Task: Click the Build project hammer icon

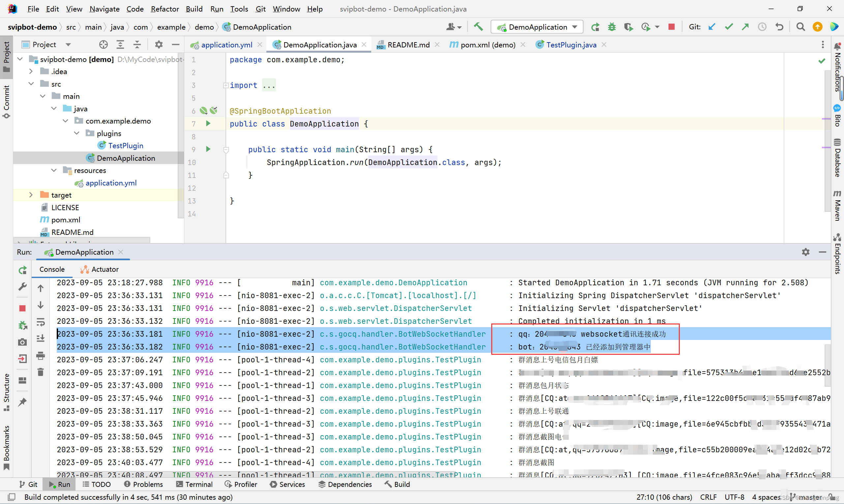Action: tap(479, 27)
